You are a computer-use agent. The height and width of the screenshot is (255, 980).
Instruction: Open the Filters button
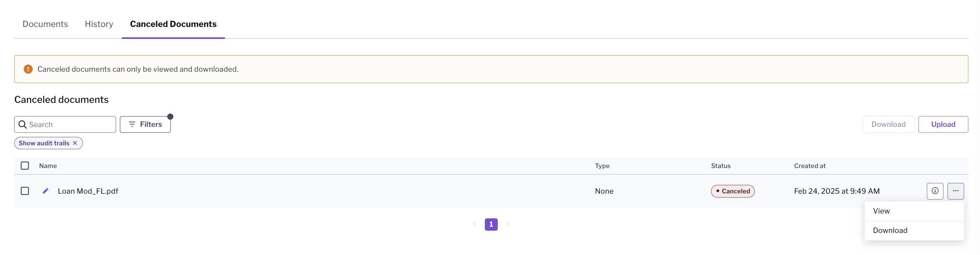(x=145, y=125)
